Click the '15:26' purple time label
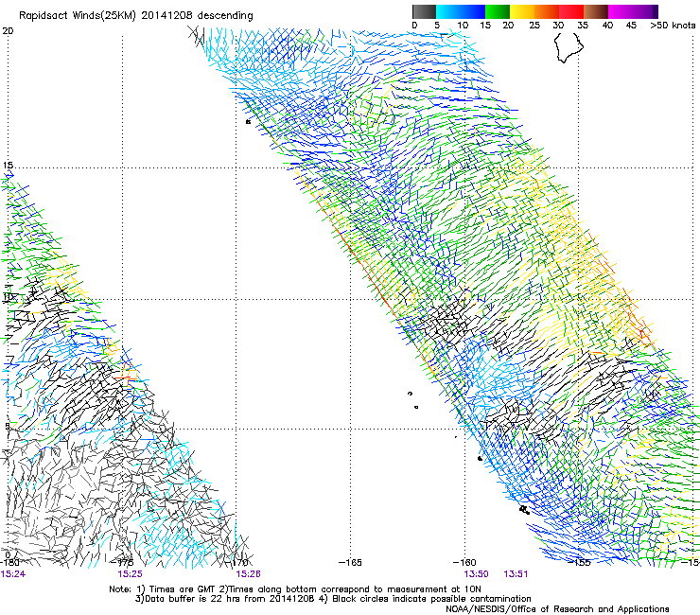 coord(248,574)
